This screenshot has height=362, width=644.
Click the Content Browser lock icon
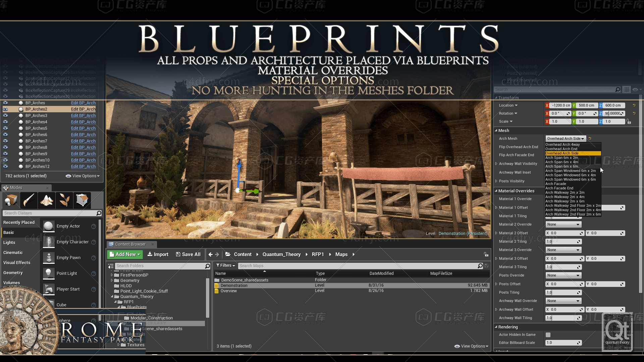tap(486, 255)
